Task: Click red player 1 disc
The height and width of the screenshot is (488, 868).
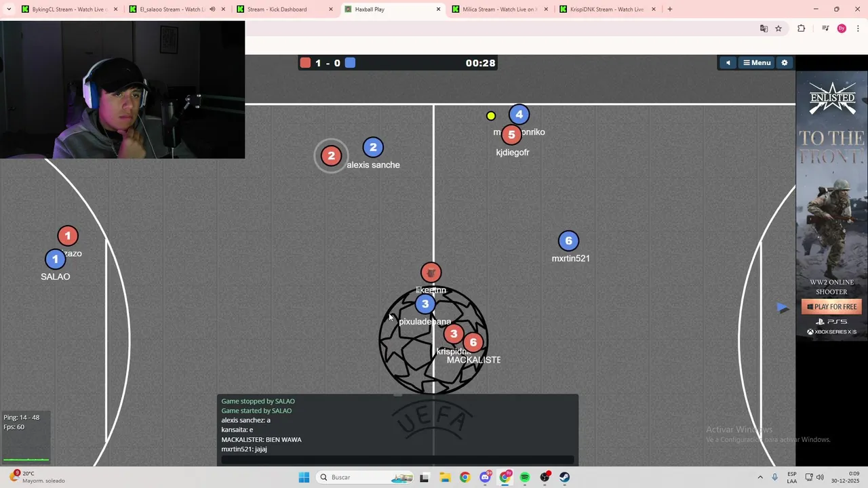Action: pyautogui.click(x=67, y=236)
